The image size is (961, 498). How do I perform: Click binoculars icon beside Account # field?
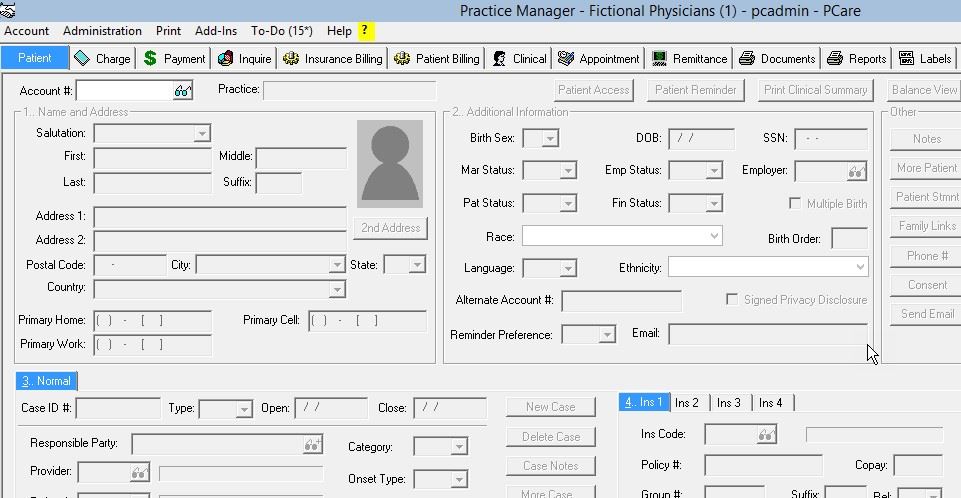point(182,91)
